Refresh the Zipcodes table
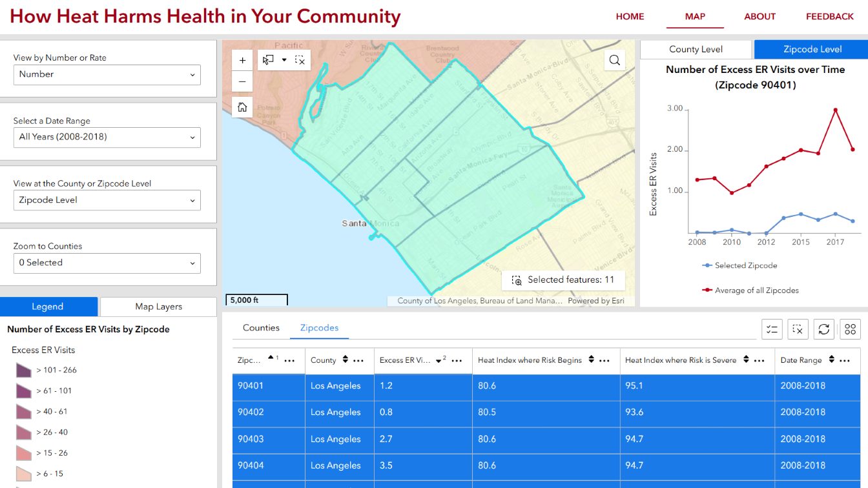This screenshot has width=868, height=488. (823, 329)
